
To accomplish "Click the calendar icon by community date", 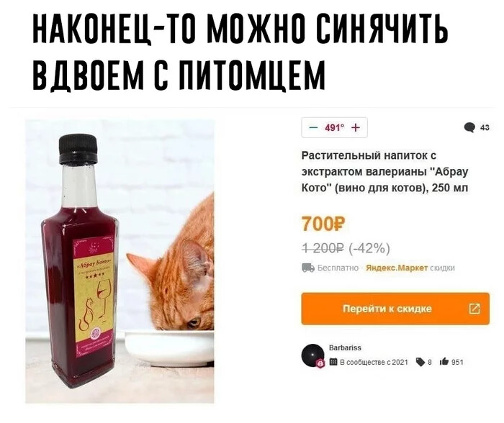I will pos(333,362).
